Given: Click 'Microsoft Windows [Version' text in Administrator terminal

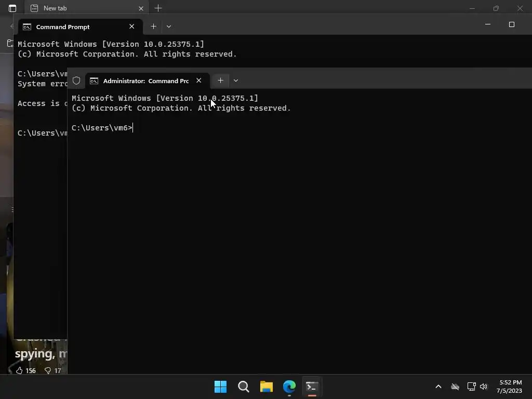Looking at the screenshot, I should [x=134, y=98].
